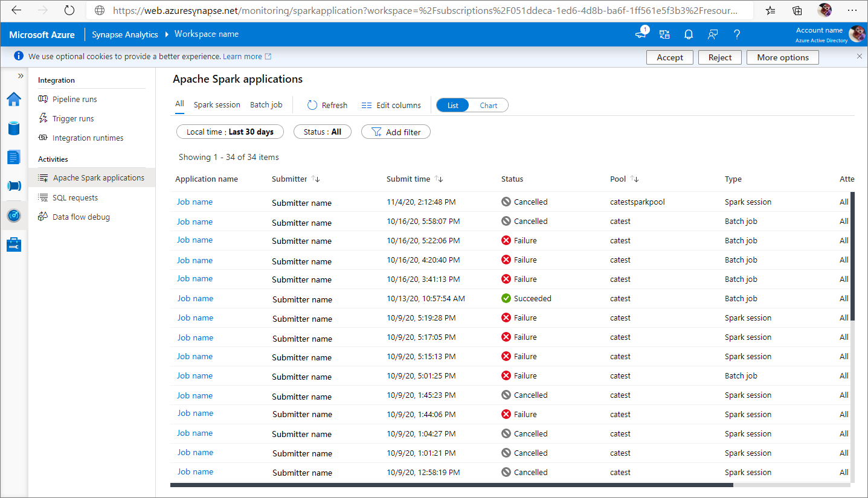Viewport: 868px width, 498px height.
Task: Switch to the Spark session tab
Action: 216,104
